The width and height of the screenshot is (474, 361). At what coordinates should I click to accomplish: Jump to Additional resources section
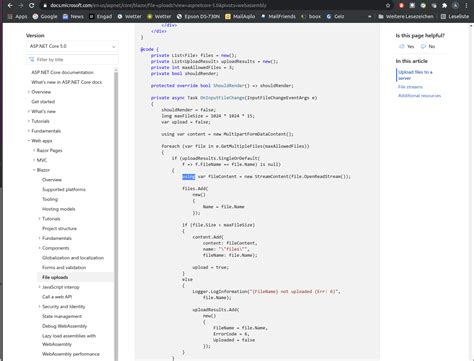pyautogui.click(x=419, y=96)
